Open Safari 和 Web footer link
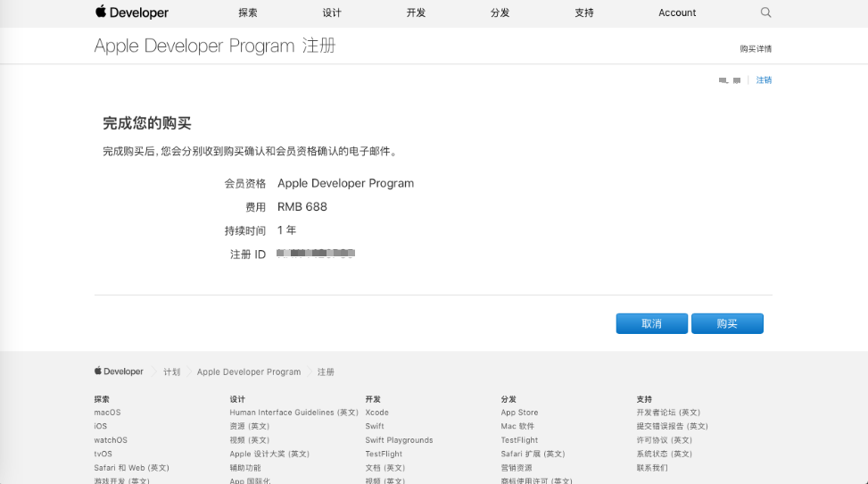The height and width of the screenshot is (484, 868). [x=132, y=468]
